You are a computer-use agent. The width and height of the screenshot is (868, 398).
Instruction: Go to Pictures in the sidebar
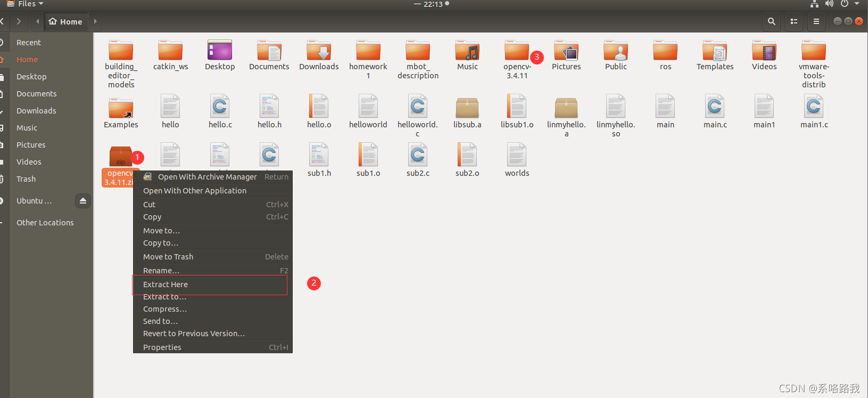click(x=46, y=145)
